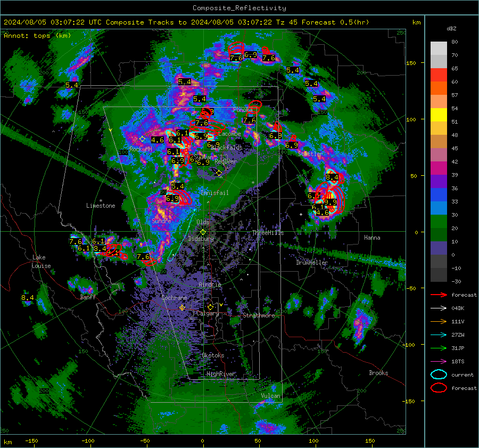Click the Cochrane town label

(174, 298)
